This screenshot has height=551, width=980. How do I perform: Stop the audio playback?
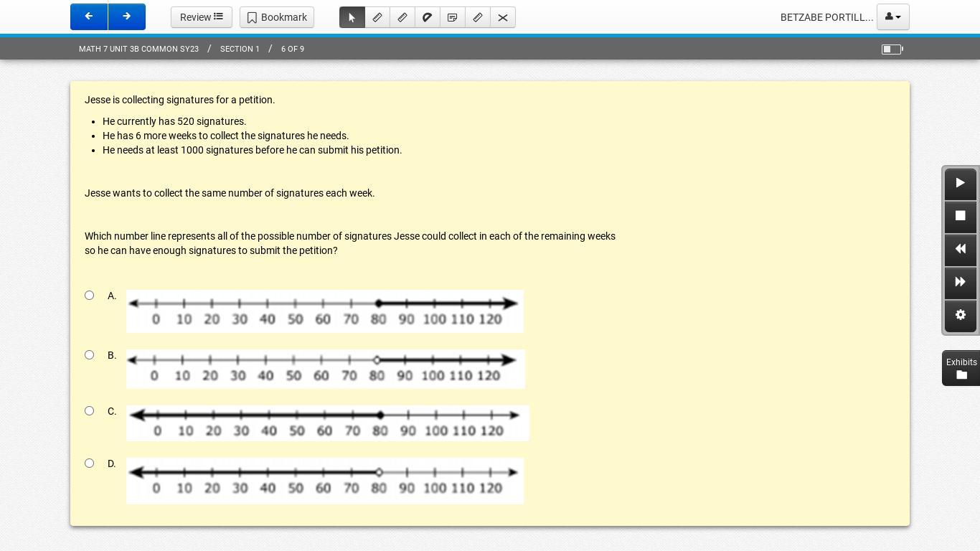click(x=960, y=216)
